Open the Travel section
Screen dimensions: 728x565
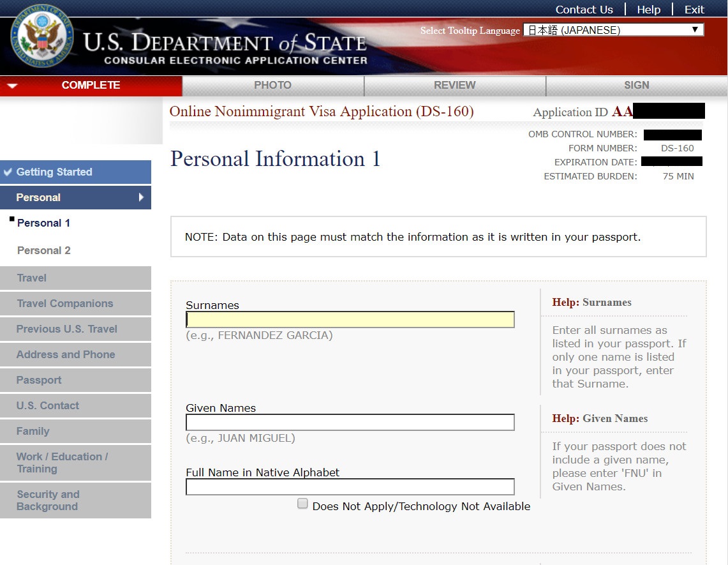(76, 278)
